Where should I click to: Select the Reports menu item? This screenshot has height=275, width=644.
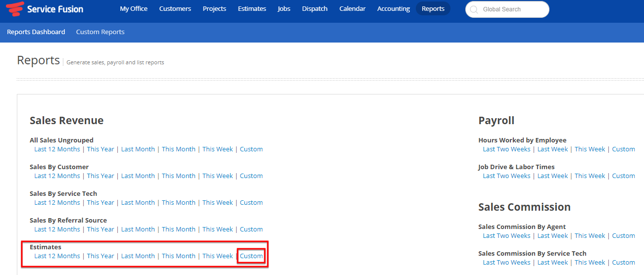coord(433,9)
